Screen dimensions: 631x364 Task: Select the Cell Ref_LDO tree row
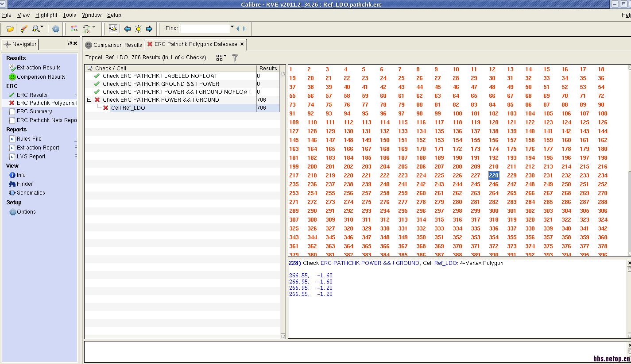(128, 108)
